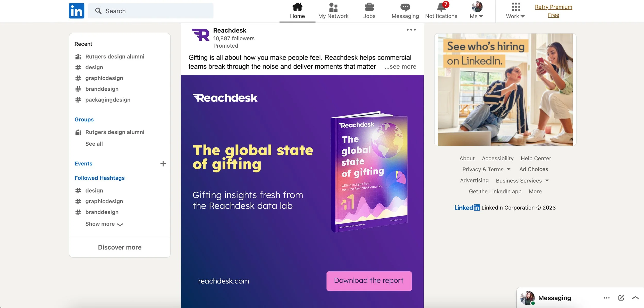This screenshot has height=308, width=644.
Task: Open Messaging bar options ellipsis
Action: [607, 298]
